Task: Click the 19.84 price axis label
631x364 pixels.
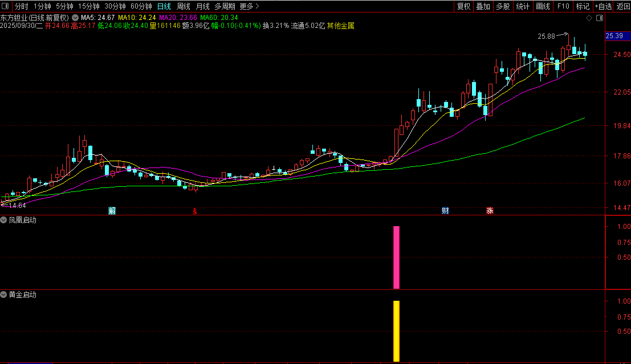Action: click(x=622, y=126)
